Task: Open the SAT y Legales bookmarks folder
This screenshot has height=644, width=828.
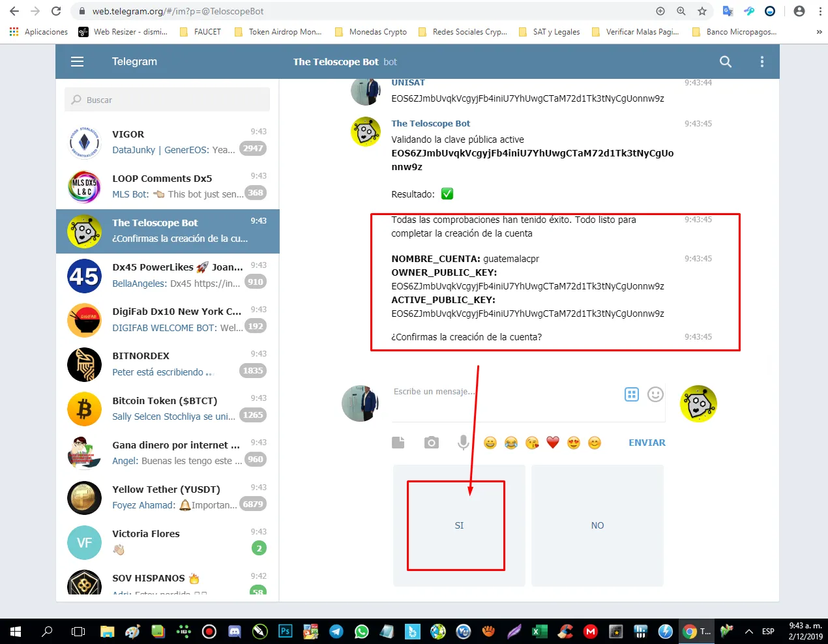Action: pyautogui.click(x=549, y=31)
